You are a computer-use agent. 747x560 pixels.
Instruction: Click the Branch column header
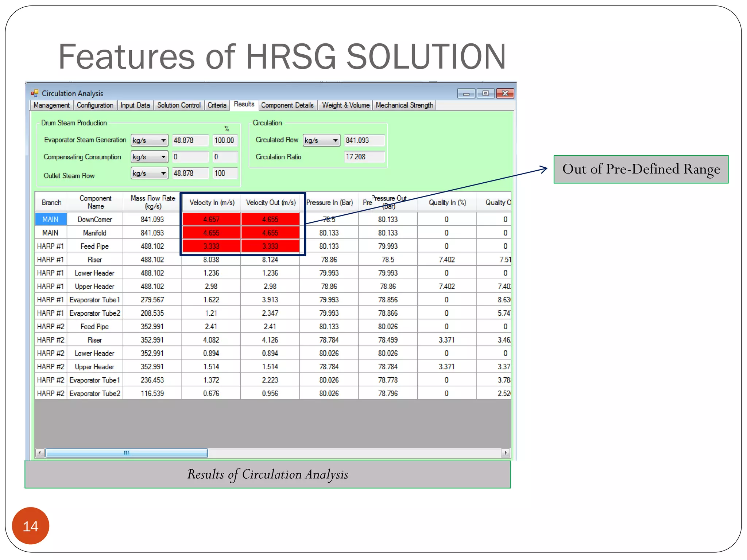click(x=51, y=202)
